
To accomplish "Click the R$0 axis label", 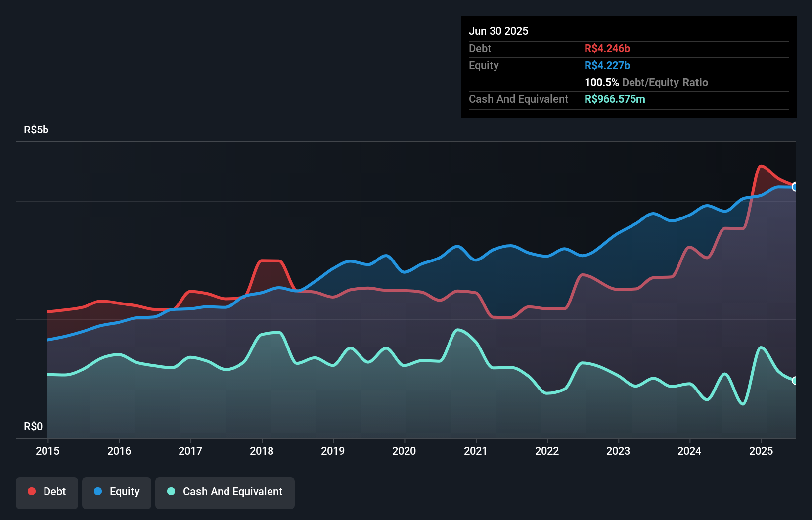I will point(33,426).
